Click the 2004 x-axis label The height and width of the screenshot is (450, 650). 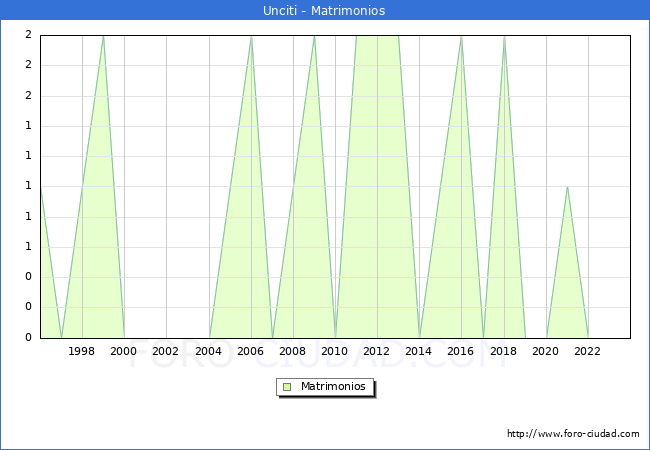pos(208,351)
